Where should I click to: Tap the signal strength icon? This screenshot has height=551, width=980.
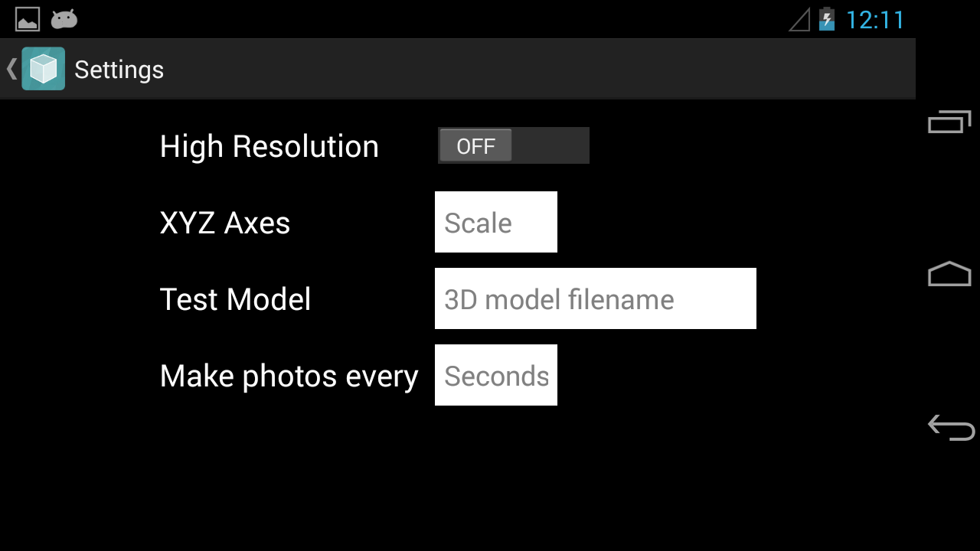click(x=800, y=19)
